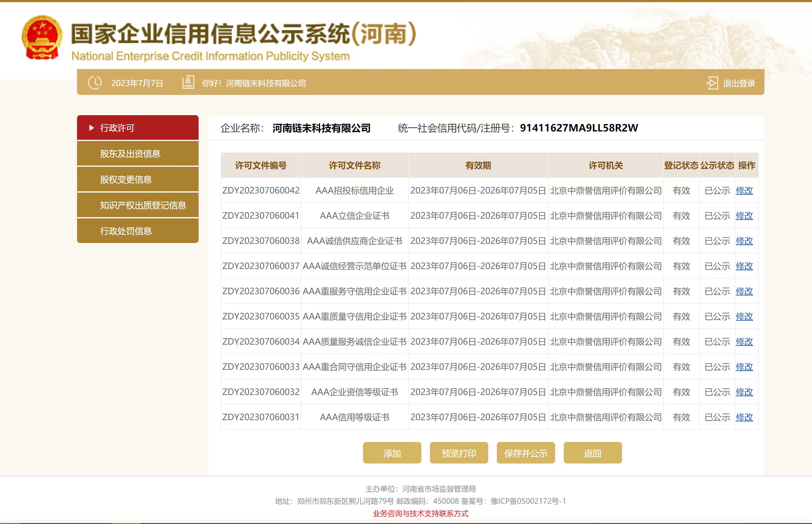Click the 许可机关 column header
Image resolution: width=812 pixels, height=524 pixels.
[606, 165]
